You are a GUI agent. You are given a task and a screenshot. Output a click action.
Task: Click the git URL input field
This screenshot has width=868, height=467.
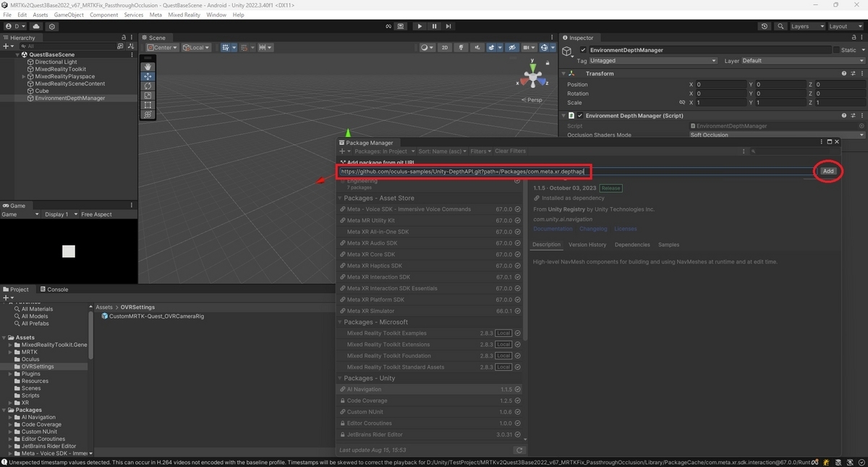[463, 172]
